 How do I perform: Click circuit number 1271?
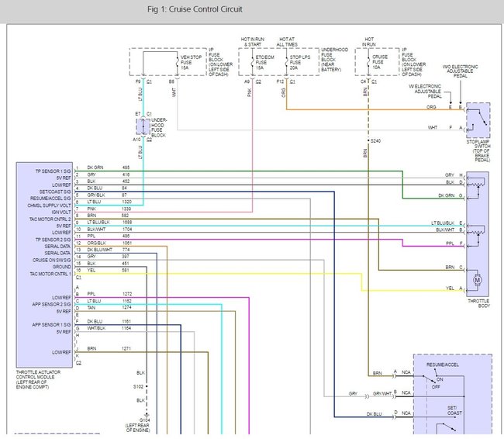tap(126, 348)
